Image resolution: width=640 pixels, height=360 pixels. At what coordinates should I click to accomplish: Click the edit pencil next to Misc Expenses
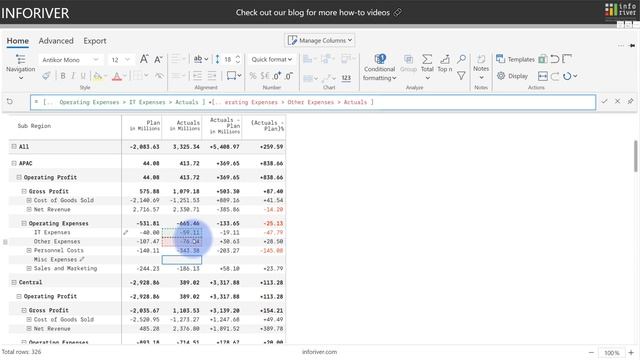pyautogui.click(x=82, y=259)
